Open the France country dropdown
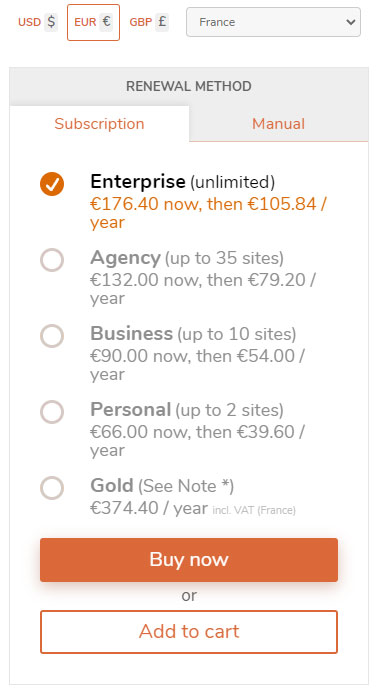Screen dimensions: 378x693 [273, 22]
